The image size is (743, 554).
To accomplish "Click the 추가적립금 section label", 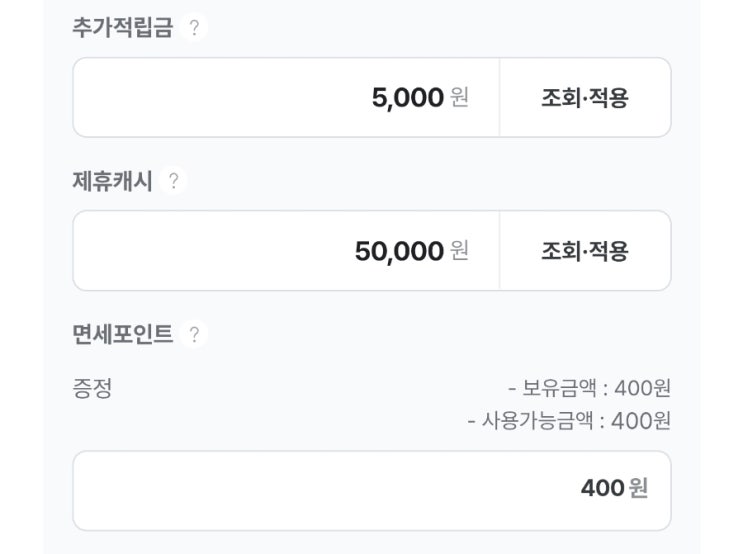I will click(123, 28).
